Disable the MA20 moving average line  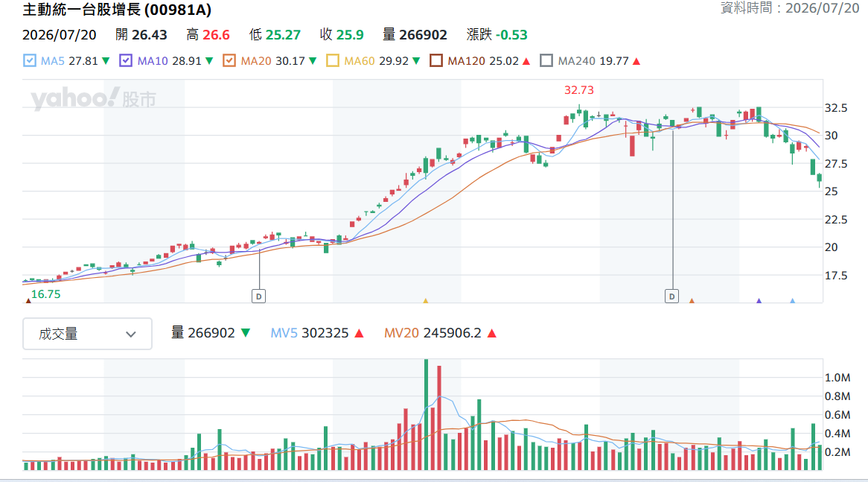(229, 61)
